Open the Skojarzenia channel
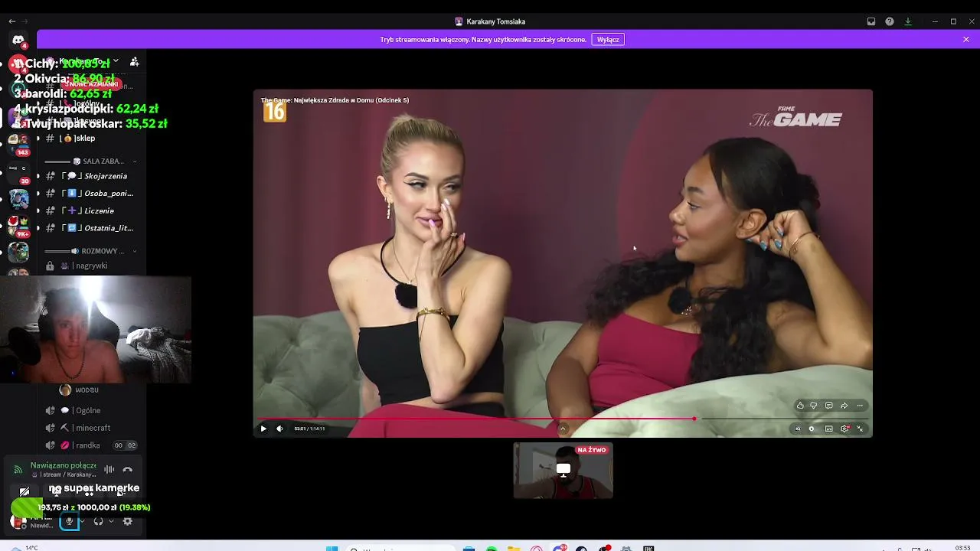This screenshot has height=551, width=980. click(90, 176)
